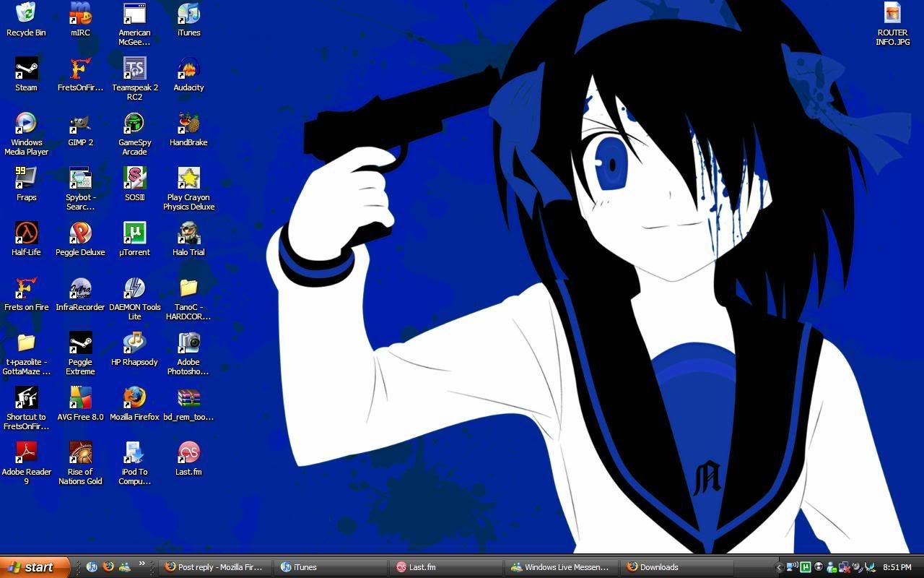Launch Windows Live Messenger from Quick Launch

tap(125, 567)
